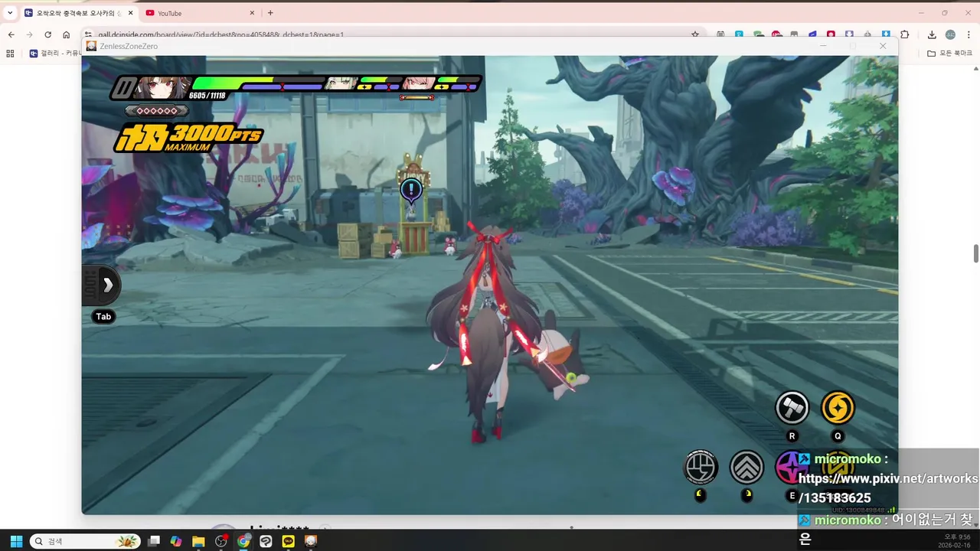Screen dimensions: 980x551
Task: Switch to the pink-haired teammate portrait
Action: [418, 83]
